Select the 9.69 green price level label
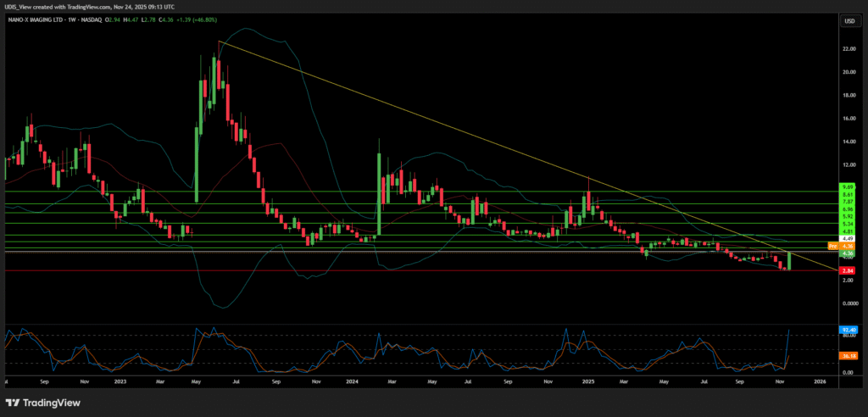The image size is (868, 417). pyautogui.click(x=847, y=186)
